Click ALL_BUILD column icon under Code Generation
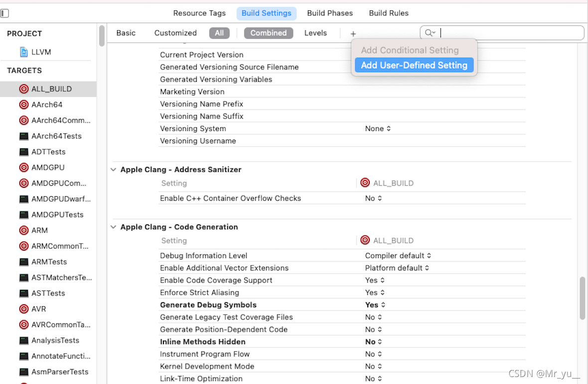The height and width of the screenshot is (384, 588). click(365, 240)
